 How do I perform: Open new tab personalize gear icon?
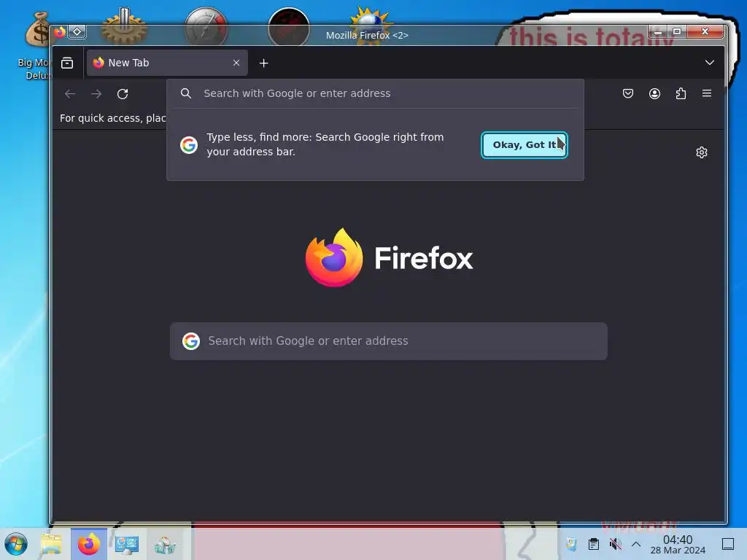[701, 152]
